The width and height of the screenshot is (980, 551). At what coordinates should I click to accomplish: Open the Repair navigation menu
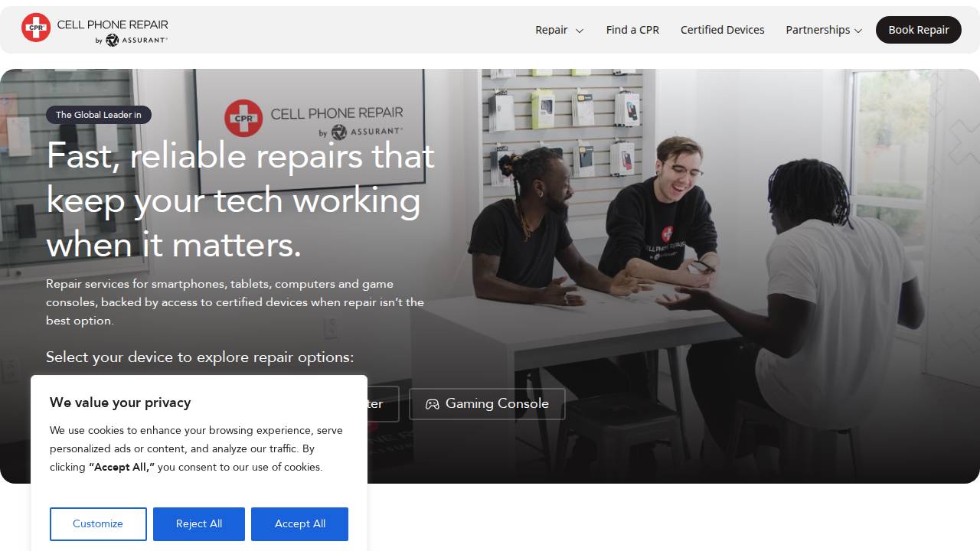click(x=560, y=30)
